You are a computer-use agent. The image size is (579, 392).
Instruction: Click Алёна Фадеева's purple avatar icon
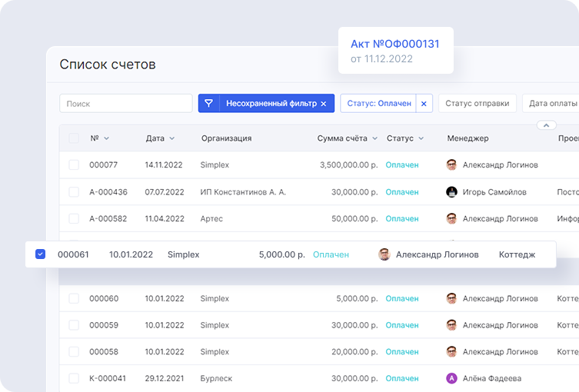[x=452, y=378]
